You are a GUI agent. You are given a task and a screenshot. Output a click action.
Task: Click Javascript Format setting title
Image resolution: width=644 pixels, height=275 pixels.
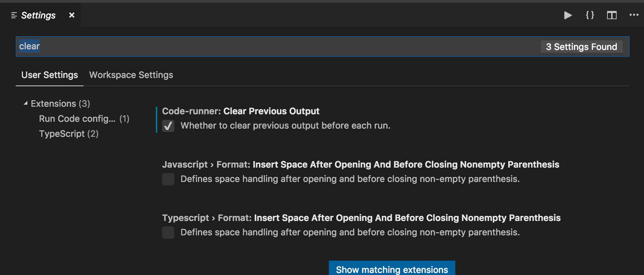tap(360, 165)
